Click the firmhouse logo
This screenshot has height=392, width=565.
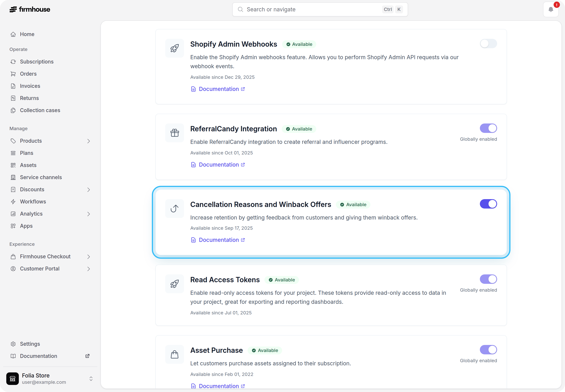(x=30, y=9)
